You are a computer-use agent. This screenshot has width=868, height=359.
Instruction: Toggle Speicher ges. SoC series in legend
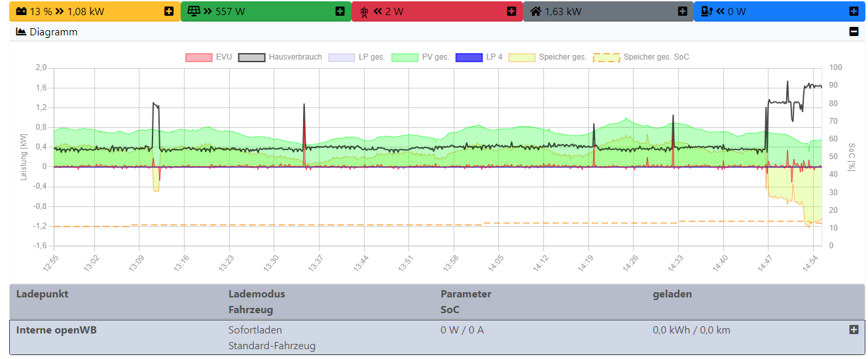tap(641, 57)
